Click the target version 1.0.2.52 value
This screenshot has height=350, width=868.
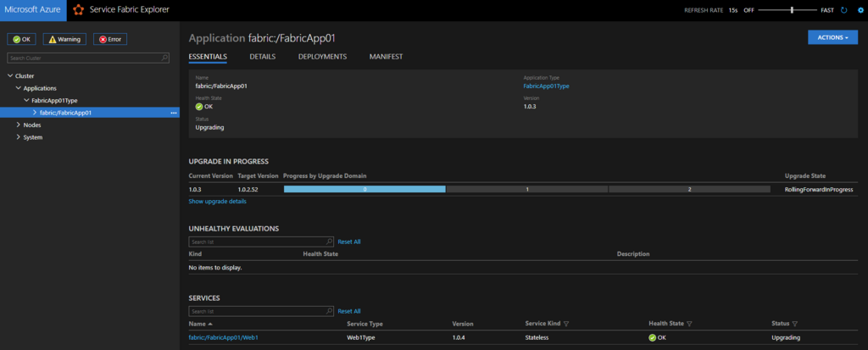248,189
